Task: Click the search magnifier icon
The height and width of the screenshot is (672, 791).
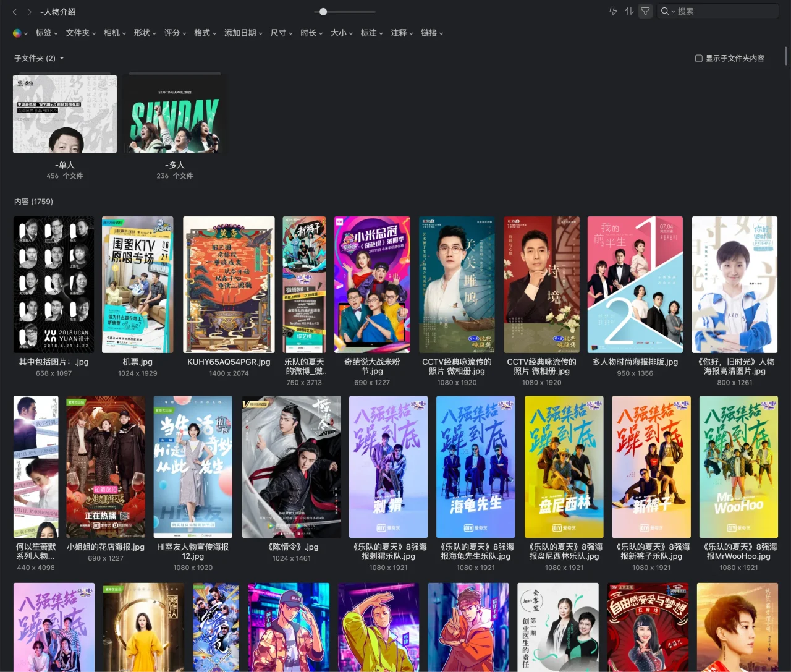Action: pos(665,11)
